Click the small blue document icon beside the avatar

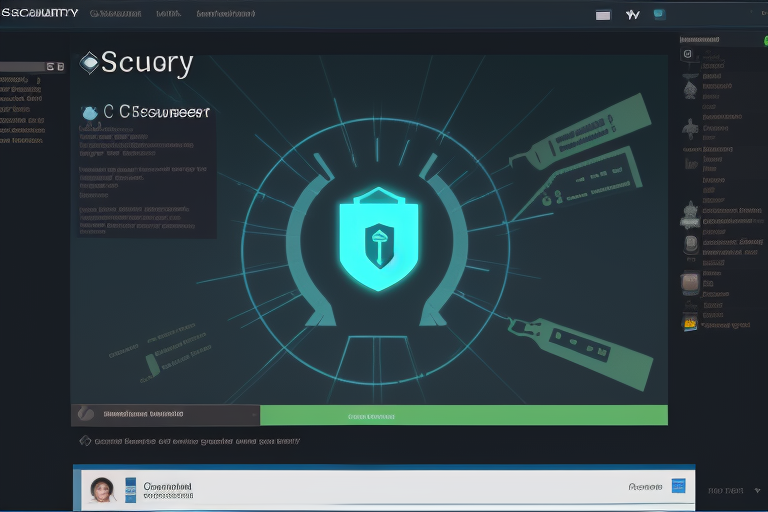click(130, 489)
